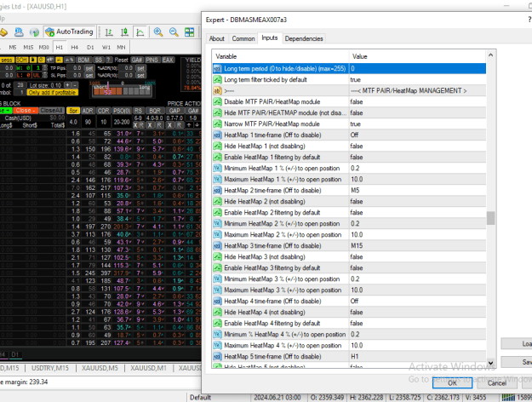Click the EAX button on the chart panel

tap(168, 60)
